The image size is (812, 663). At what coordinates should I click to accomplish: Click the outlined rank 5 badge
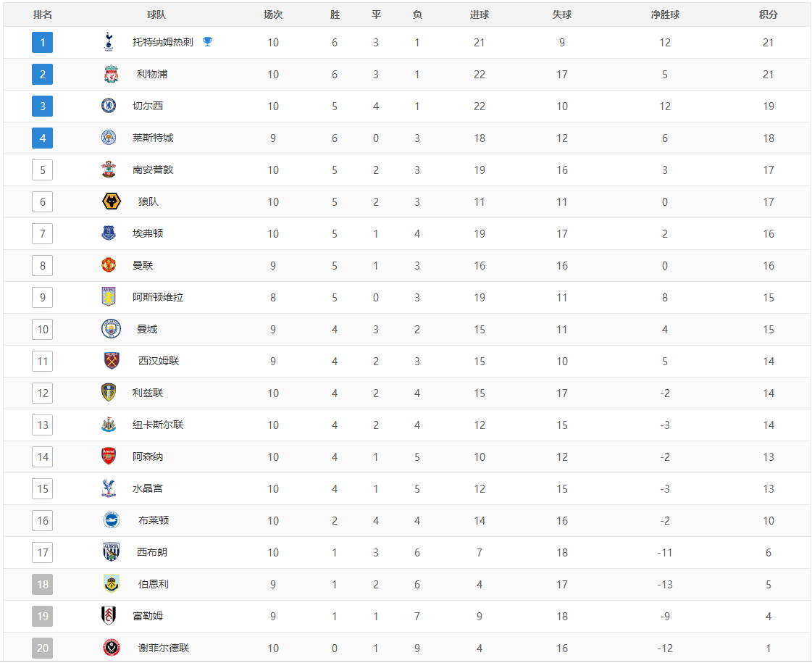pos(43,170)
